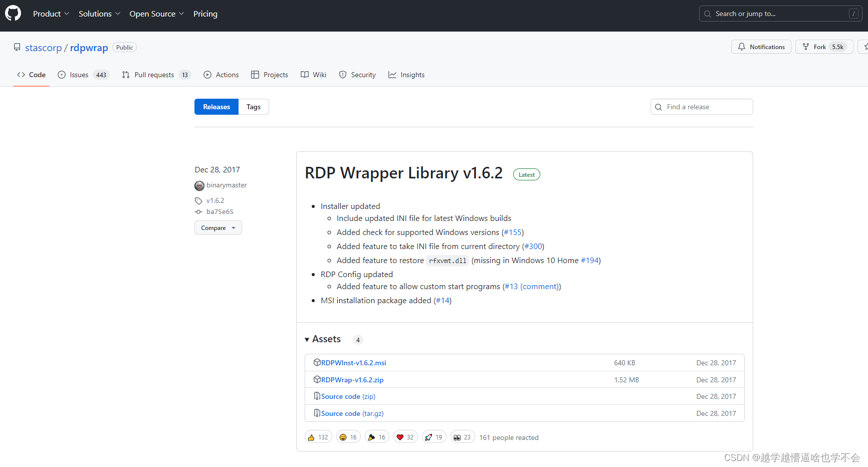
Task: Download Source code (tar.gz)
Action: tap(352, 413)
